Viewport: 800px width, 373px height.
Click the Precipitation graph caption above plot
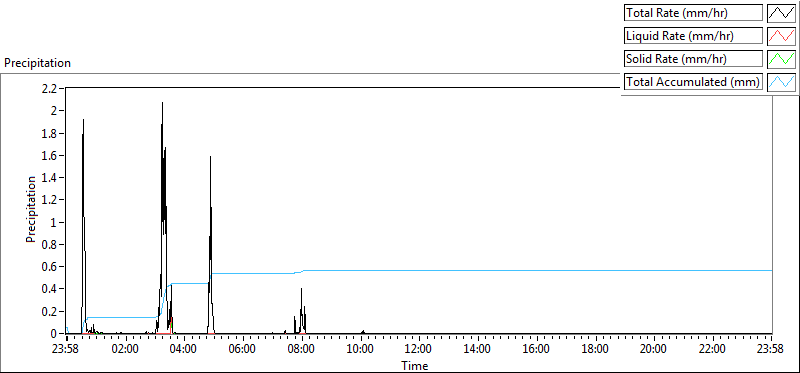pos(37,63)
